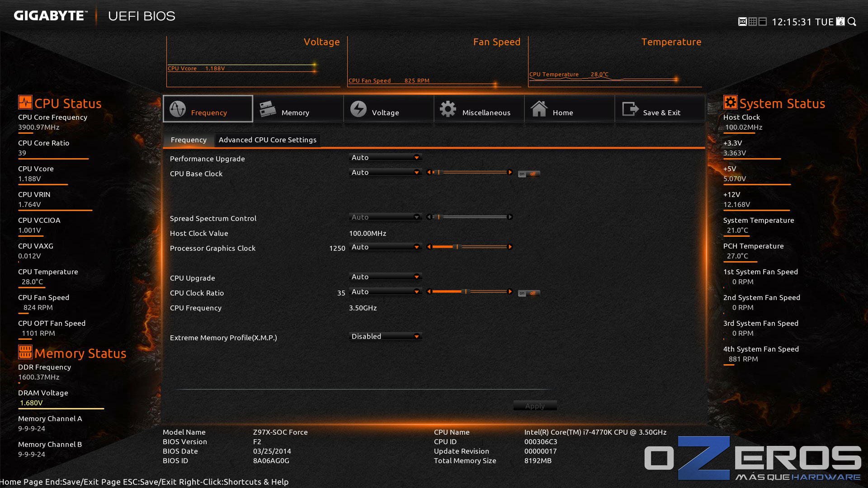Select the Home main tab
Image resolution: width=868 pixels, height=488 pixels.
(570, 108)
